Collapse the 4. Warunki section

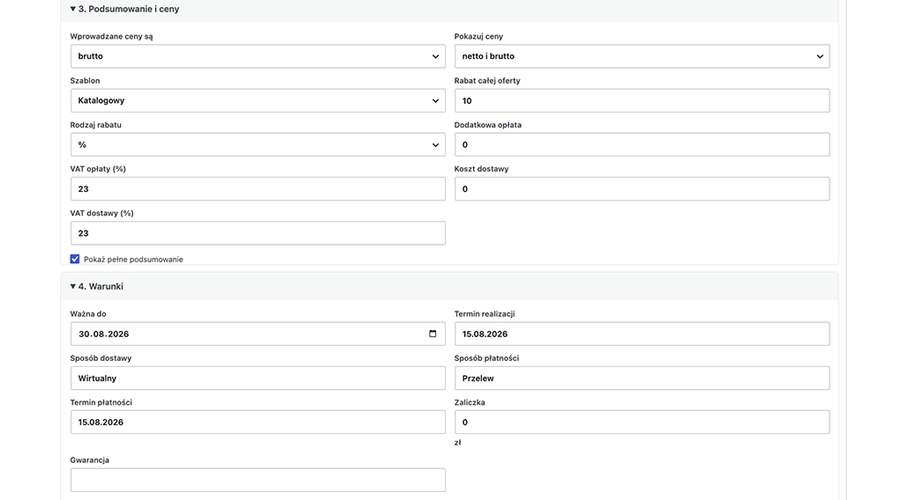[x=96, y=286]
